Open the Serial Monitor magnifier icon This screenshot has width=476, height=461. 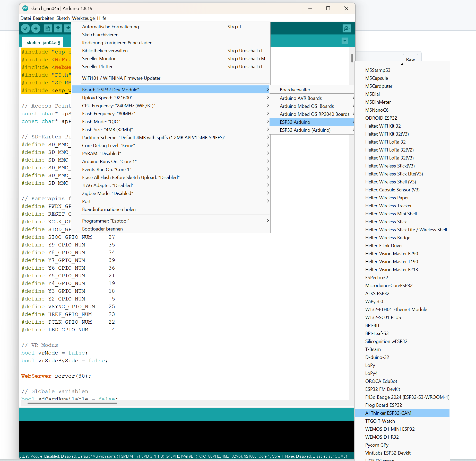[x=346, y=28]
